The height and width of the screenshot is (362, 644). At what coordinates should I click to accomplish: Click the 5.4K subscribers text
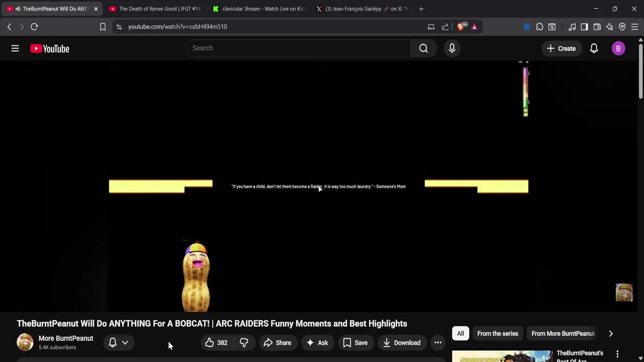pyautogui.click(x=57, y=347)
